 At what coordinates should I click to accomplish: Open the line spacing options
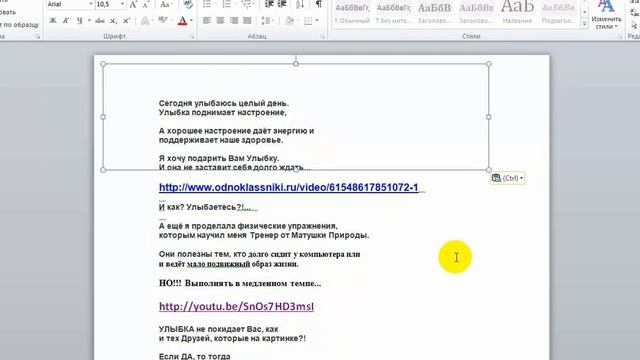click(267, 20)
